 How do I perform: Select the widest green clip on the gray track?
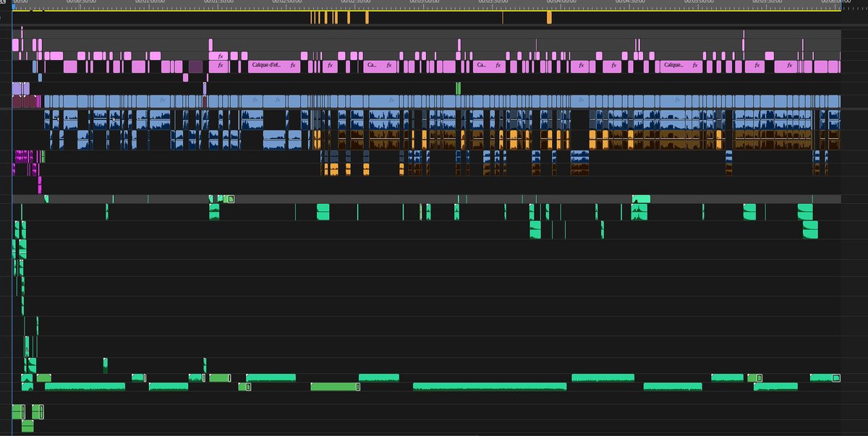(641, 199)
